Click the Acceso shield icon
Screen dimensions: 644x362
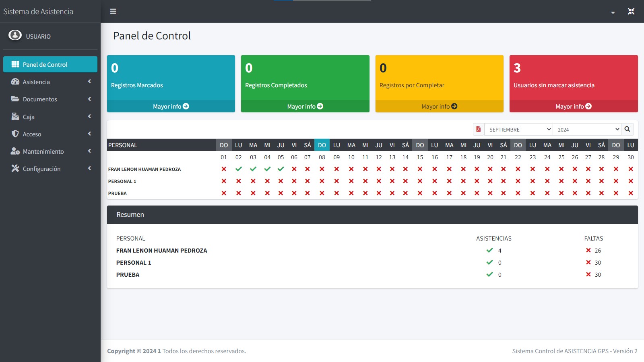coord(15,134)
